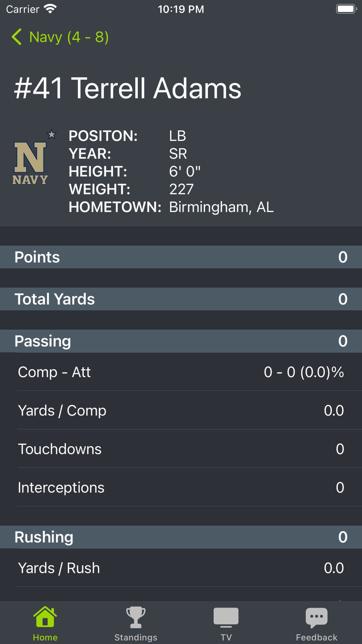362x644 pixels.
Task: Select the Yards / Comp stat row
Action: pyautogui.click(x=181, y=410)
